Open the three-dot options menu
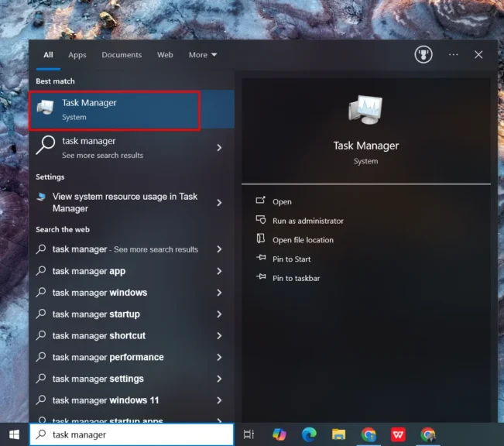This screenshot has height=446, width=504. pyautogui.click(x=453, y=55)
